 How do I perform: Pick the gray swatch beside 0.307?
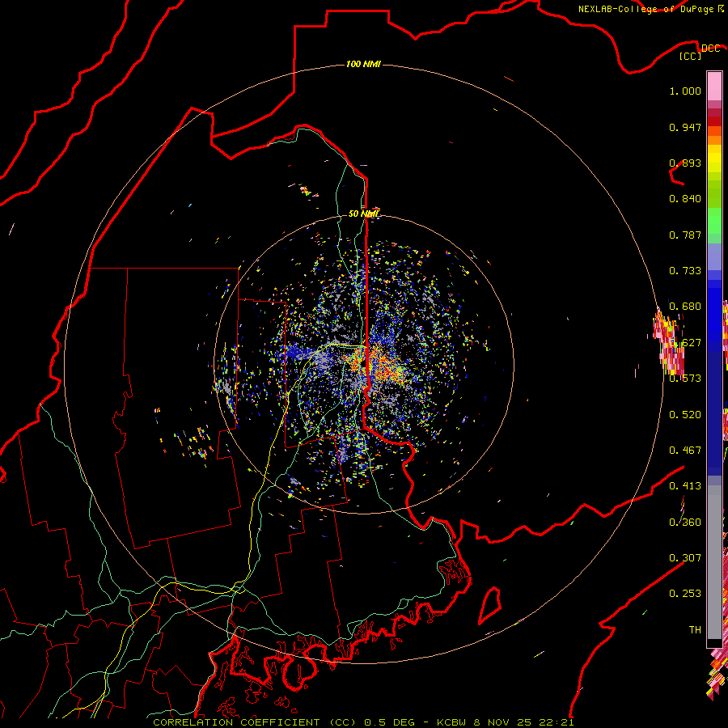714,562
